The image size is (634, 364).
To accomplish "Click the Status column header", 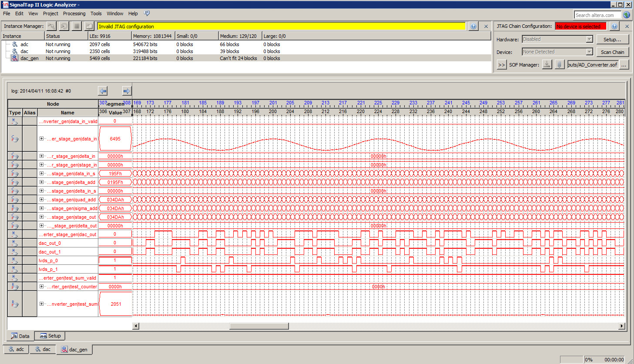I will [66, 36].
